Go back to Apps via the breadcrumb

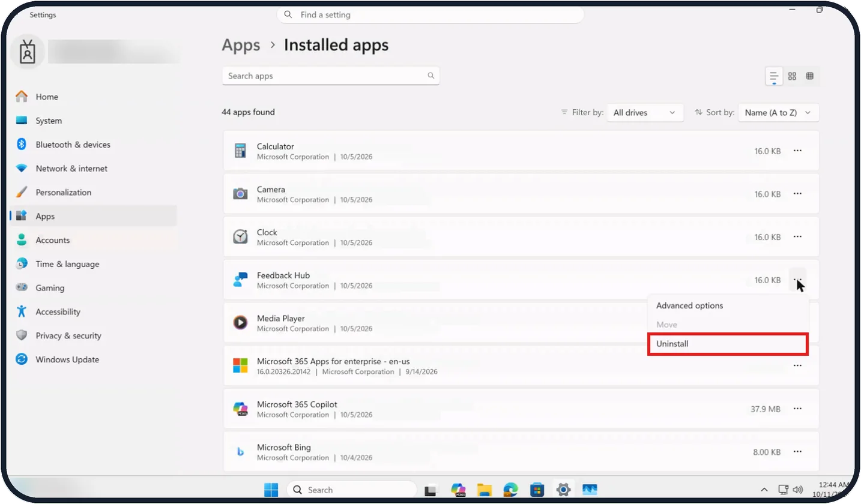click(x=241, y=45)
